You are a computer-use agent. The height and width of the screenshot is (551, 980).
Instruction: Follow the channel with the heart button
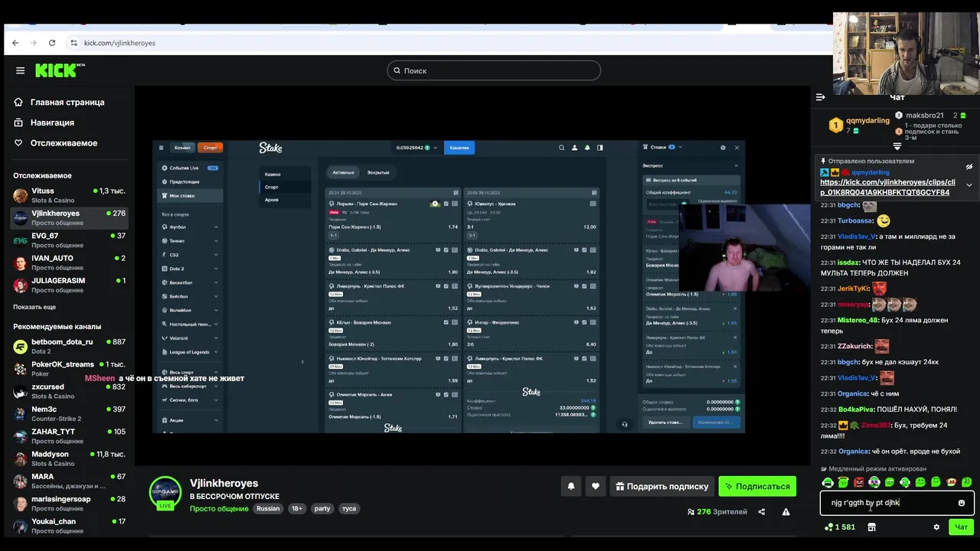click(x=596, y=486)
